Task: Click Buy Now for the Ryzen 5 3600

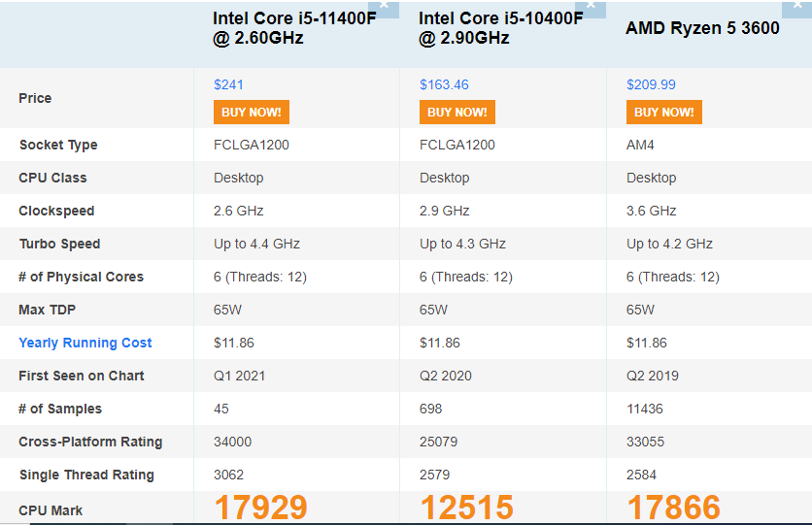Action: point(664,112)
